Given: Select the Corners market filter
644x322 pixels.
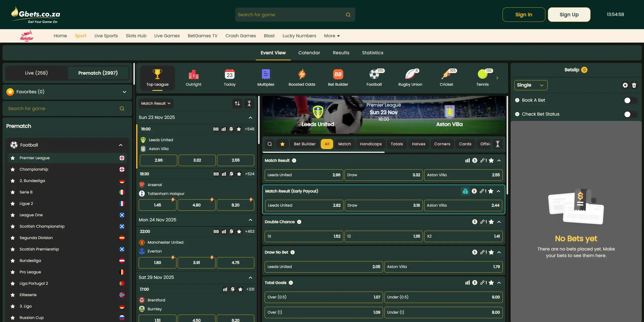Looking at the screenshot, I should (x=442, y=144).
